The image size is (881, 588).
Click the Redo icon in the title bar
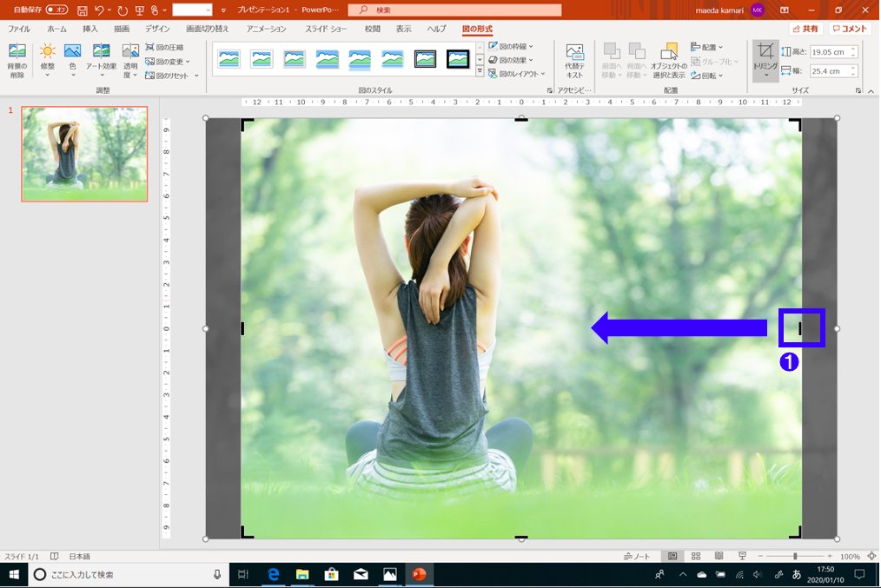123,10
